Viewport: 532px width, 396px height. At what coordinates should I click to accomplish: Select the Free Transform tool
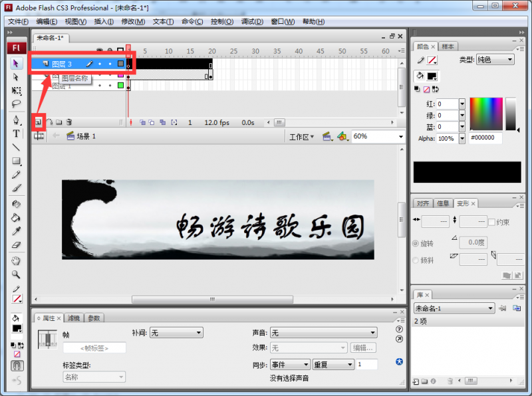point(15,90)
